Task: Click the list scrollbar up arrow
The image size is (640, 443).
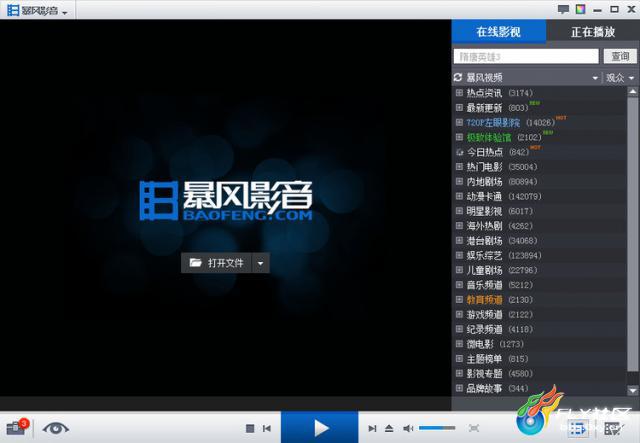Action: 633,92
